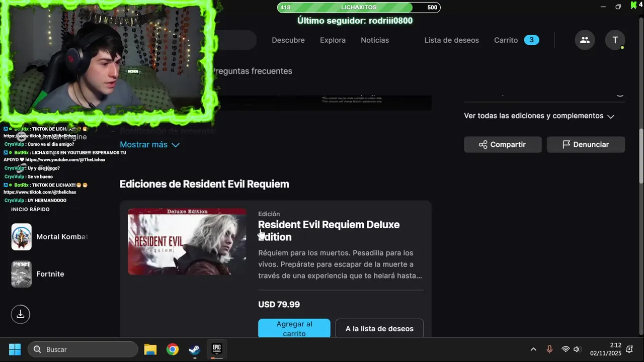The image size is (644, 362).
Task: Click the INICIO RÁPIDO label
Action: point(31,209)
